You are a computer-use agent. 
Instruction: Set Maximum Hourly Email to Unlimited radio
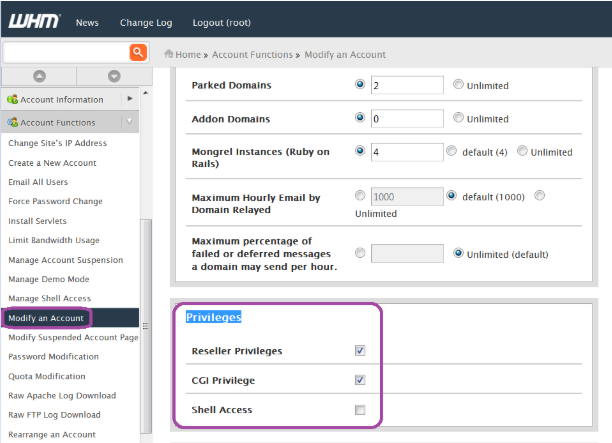click(x=539, y=195)
